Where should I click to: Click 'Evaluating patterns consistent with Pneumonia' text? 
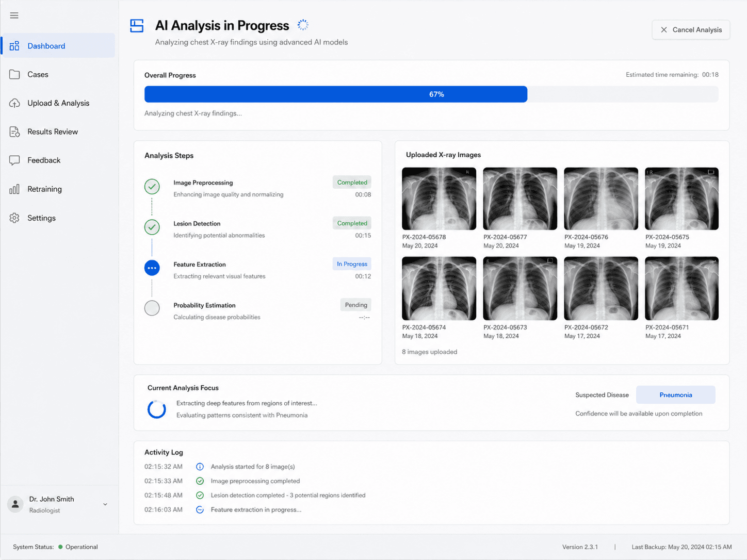pyautogui.click(x=242, y=415)
